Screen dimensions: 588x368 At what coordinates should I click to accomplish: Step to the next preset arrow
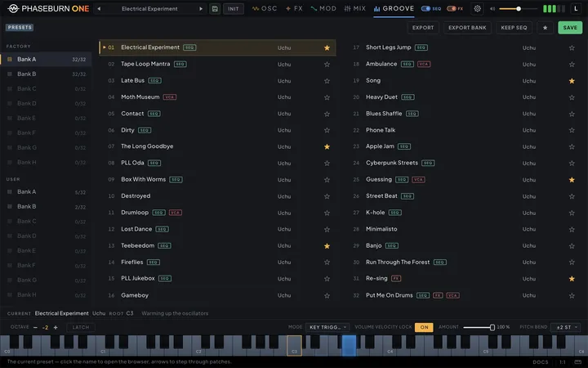(201, 9)
